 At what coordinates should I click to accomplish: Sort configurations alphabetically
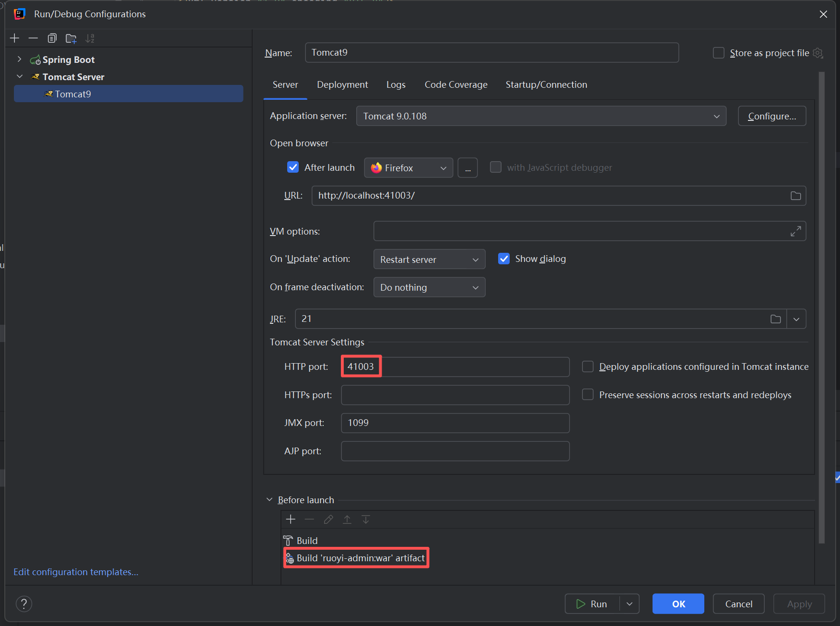click(x=90, y=38)
